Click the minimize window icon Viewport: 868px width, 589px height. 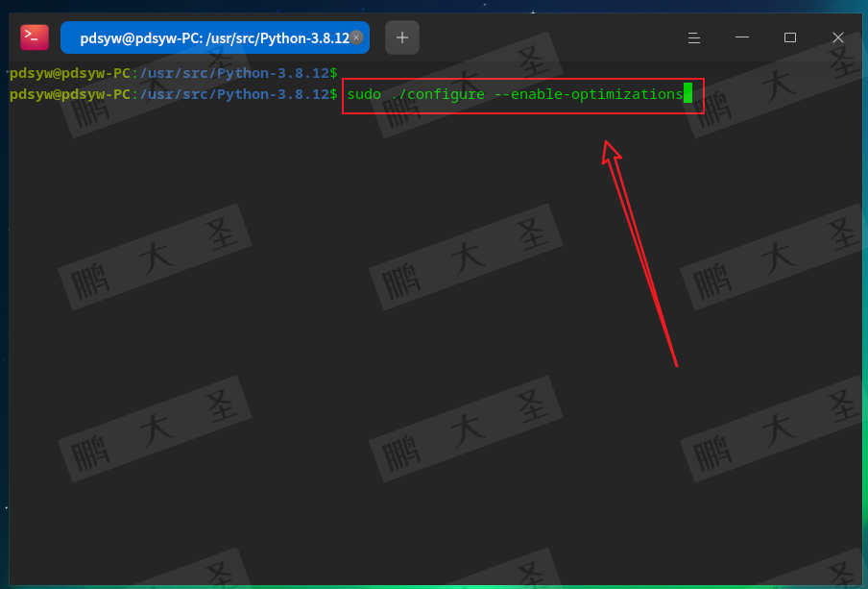coord(741,37)
